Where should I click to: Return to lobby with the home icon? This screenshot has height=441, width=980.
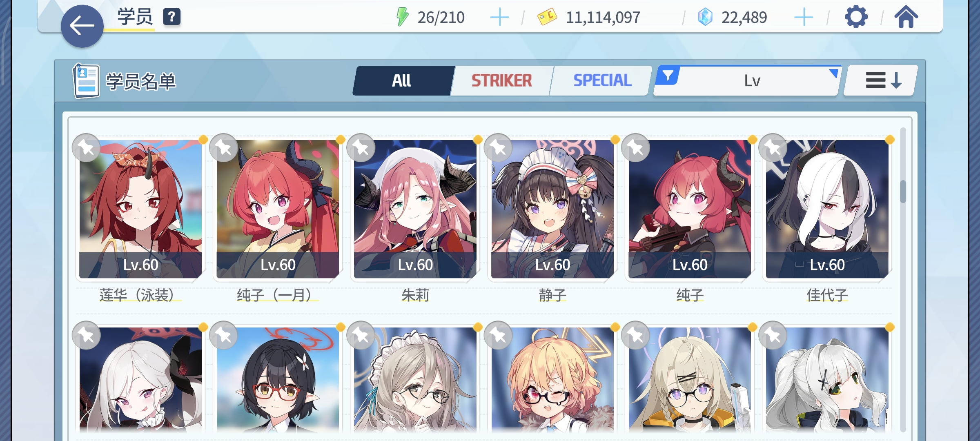(906, 17)
